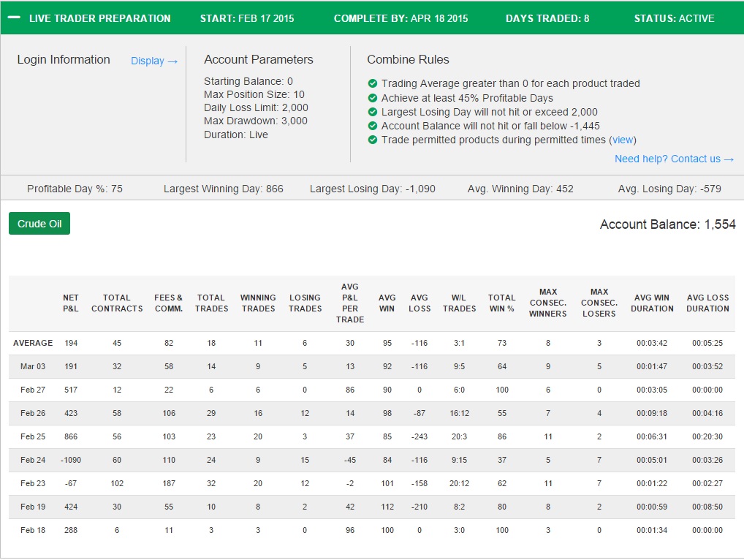This screenshot has width=744, height=560.
Task: Click the Duration: Live parameter
Action: 236,135
